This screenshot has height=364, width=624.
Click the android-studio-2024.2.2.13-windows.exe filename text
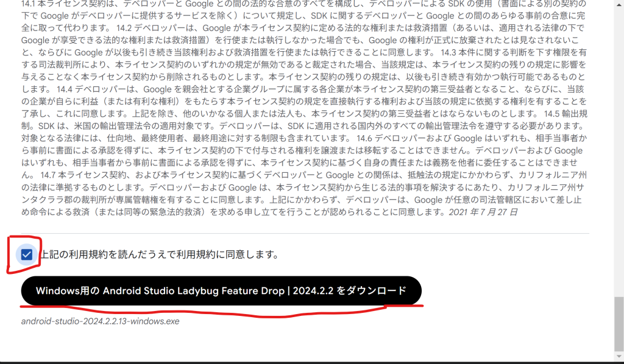pos(100,321)
